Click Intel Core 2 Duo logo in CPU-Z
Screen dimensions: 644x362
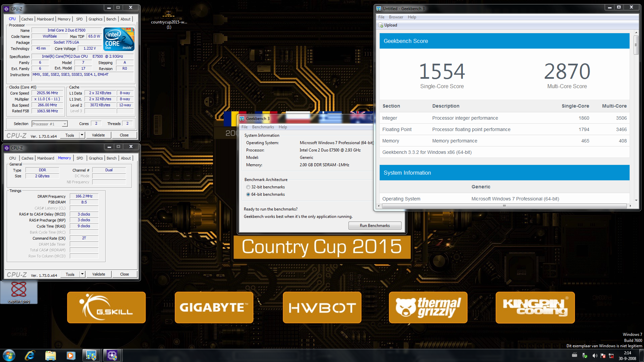click(x=119, y=39)
